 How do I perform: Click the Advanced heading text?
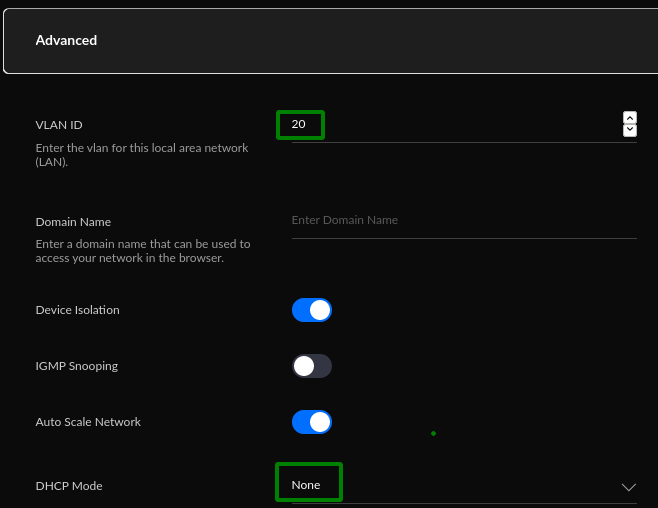click(x=66, y=41)
